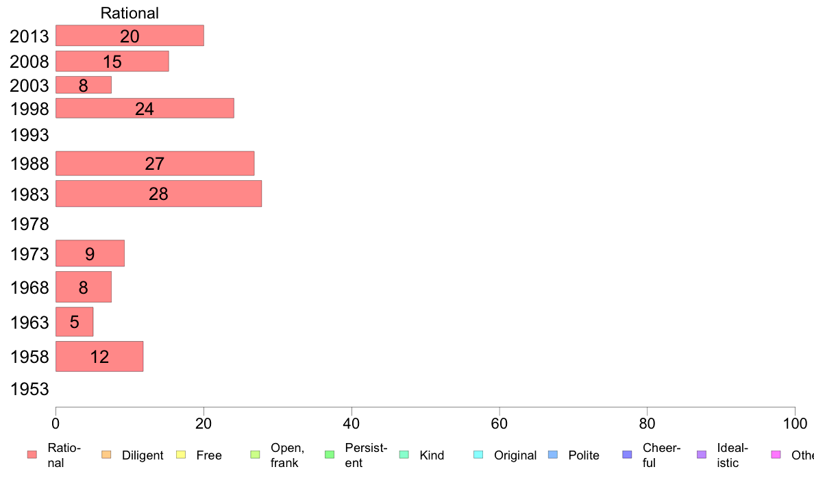This screenshot has height=504, width=814.
Task: Click the Rational red legend swatch
Action: pos(32,455)
